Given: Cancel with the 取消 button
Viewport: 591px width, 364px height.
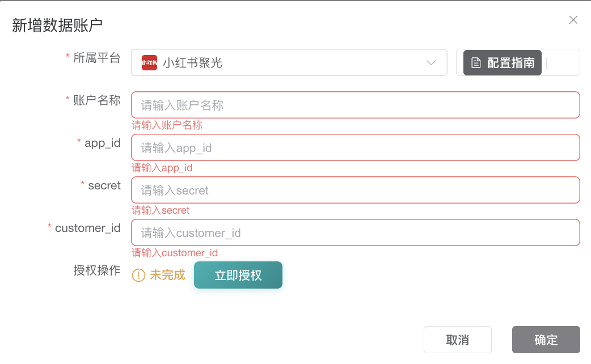Looking at the screenshot, I should (x=457, y=340).
